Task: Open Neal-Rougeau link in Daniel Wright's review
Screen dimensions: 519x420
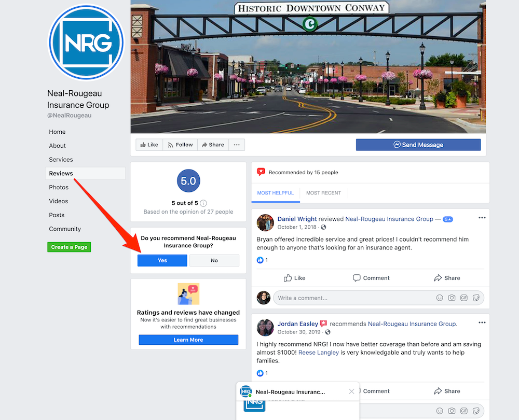Action: [389, 219]
